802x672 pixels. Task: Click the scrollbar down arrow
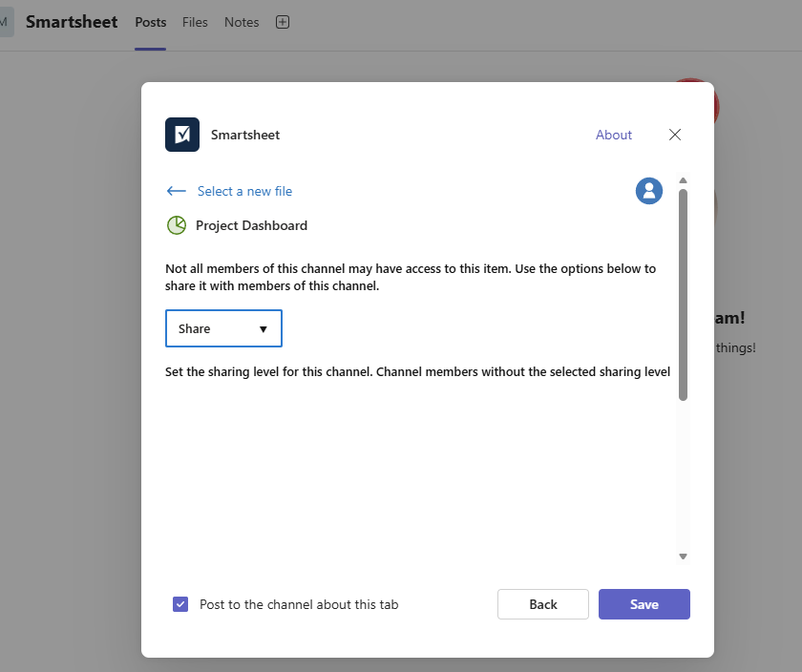tap(683, 556)
